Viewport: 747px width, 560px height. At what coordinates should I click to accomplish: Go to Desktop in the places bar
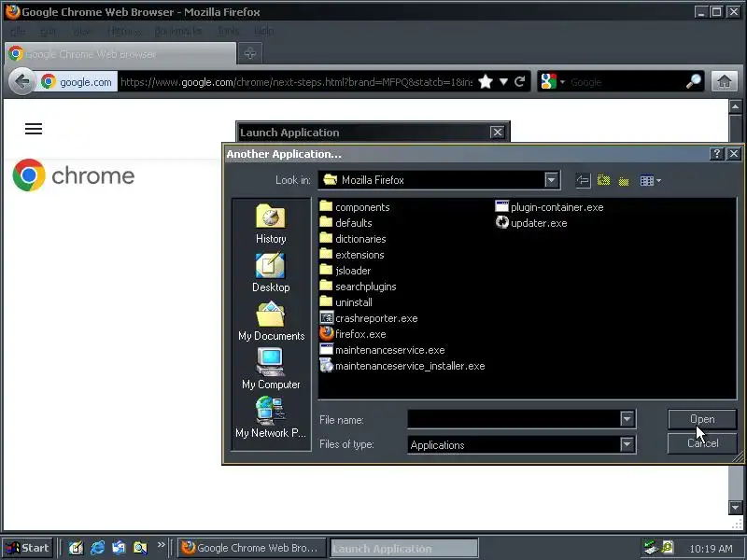[x=271, y=273]
